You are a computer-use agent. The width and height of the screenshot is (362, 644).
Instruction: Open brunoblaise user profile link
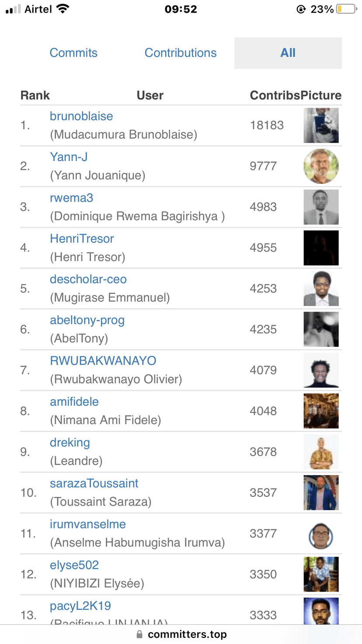[x=81, y=116]
